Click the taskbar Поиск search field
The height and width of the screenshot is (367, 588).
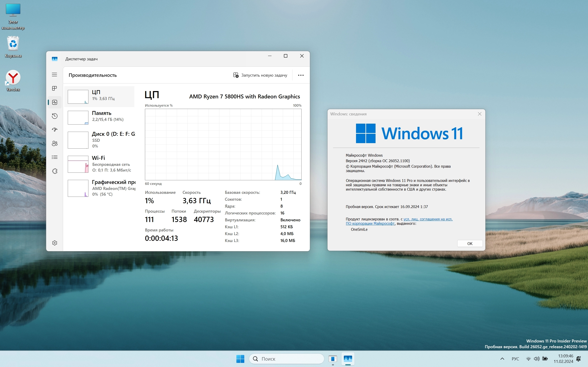(287, 359)
